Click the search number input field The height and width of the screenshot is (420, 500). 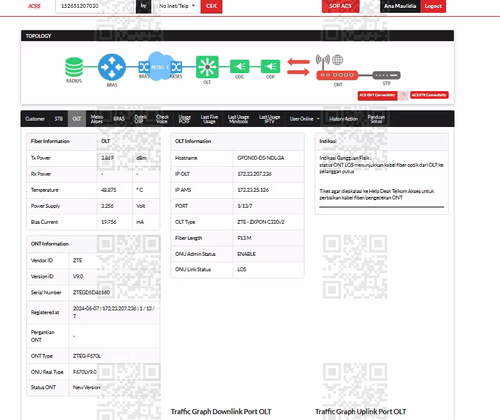click(95, 6)
